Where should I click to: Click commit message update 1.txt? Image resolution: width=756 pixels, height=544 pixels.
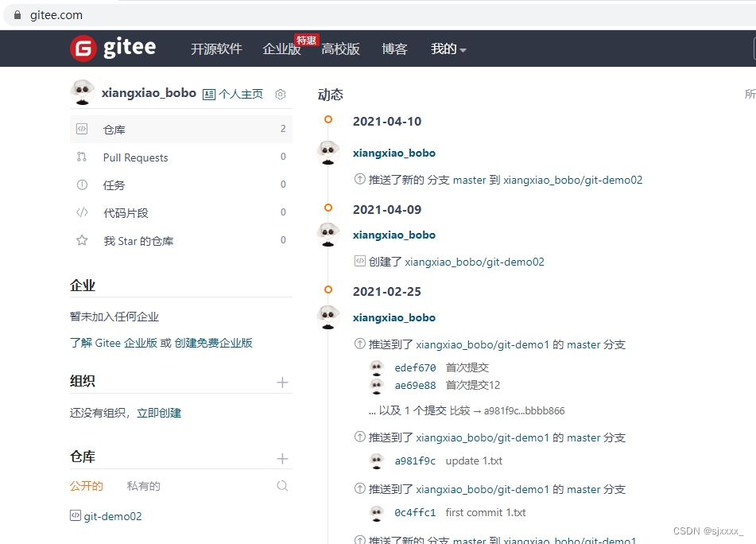tap(474, 461)
